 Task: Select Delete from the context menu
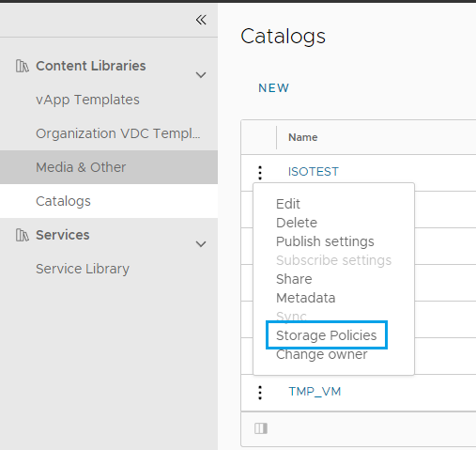pos(297,223)
